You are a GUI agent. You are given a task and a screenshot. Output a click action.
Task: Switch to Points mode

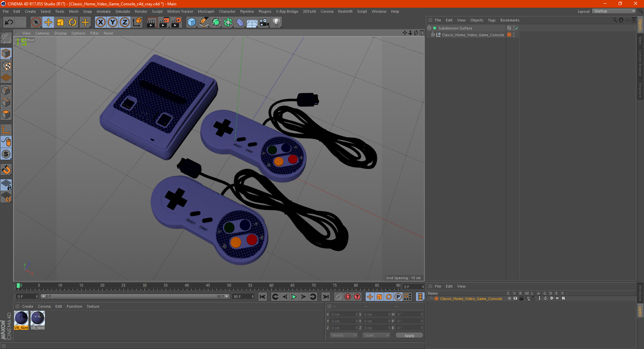(6, 90)
